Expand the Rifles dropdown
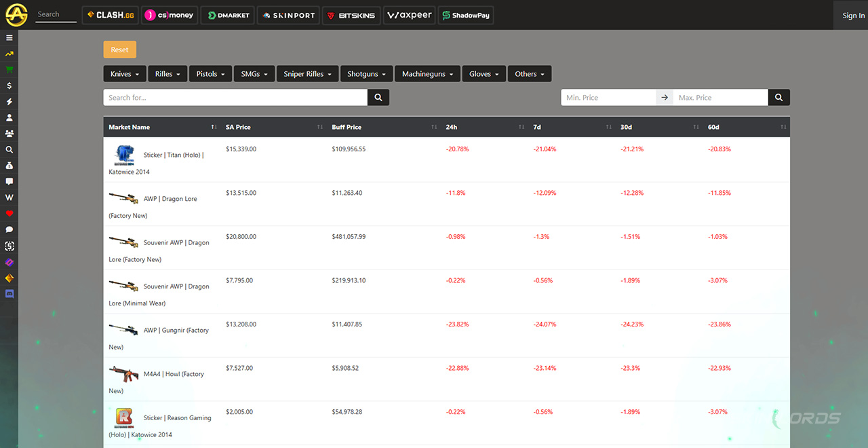Viewport: 868px width, 448px height. pyautogui.click(x=168, y=74)
